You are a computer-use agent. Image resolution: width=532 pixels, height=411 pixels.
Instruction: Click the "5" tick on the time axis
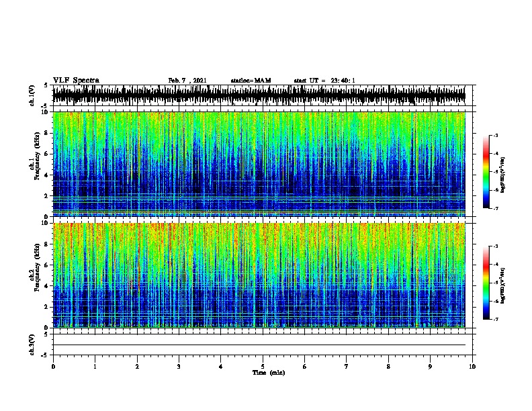(263, 366)
